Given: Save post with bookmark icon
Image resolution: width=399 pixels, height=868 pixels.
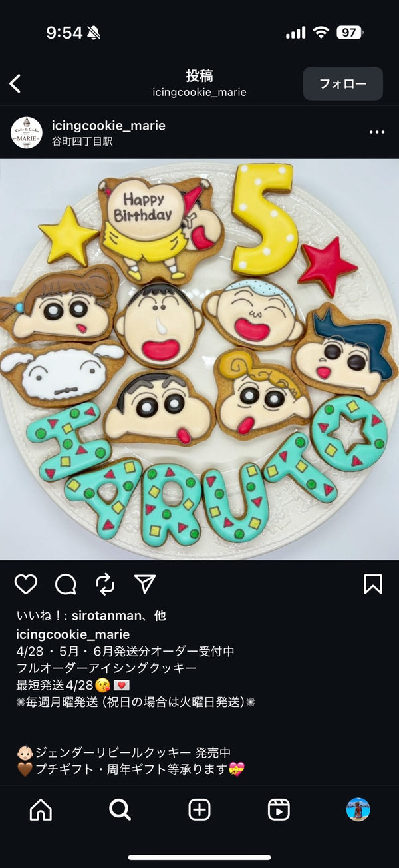Looking at the screenshot, I should pos(373,584).
